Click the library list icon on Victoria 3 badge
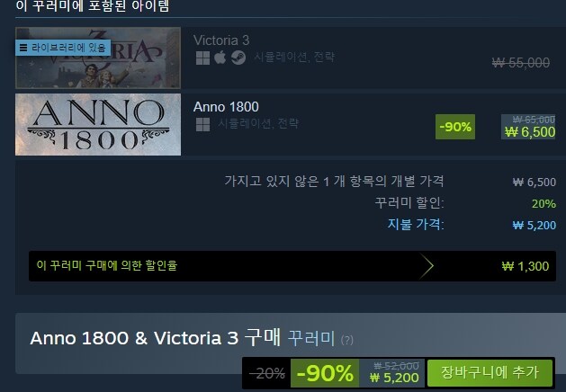566x392 pixels. pos(23,48)
